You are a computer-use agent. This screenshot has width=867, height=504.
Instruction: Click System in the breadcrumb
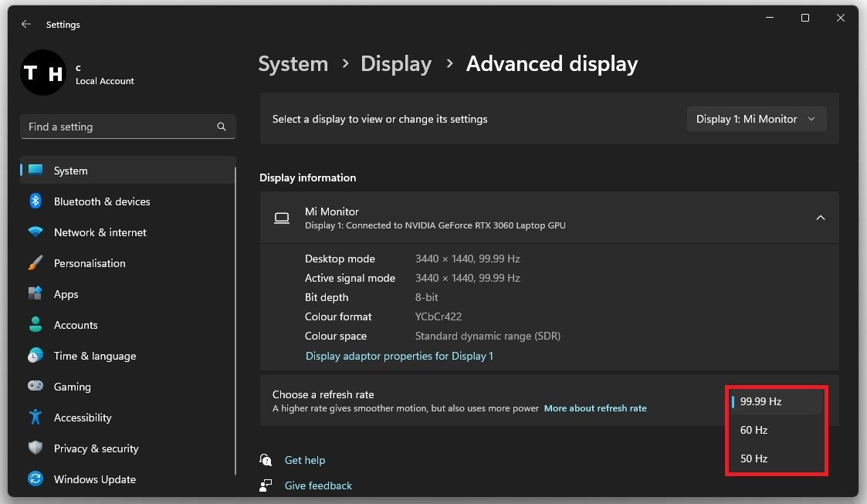293,63
